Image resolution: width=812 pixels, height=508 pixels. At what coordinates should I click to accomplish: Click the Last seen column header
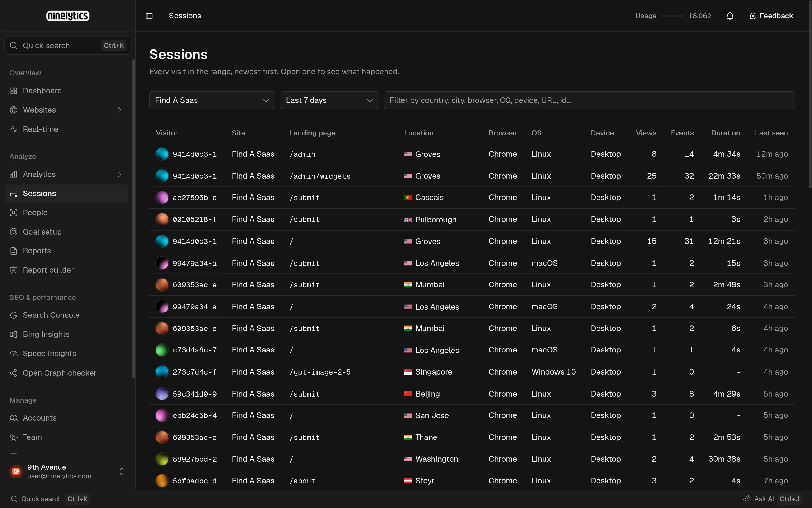click(771, 133)
